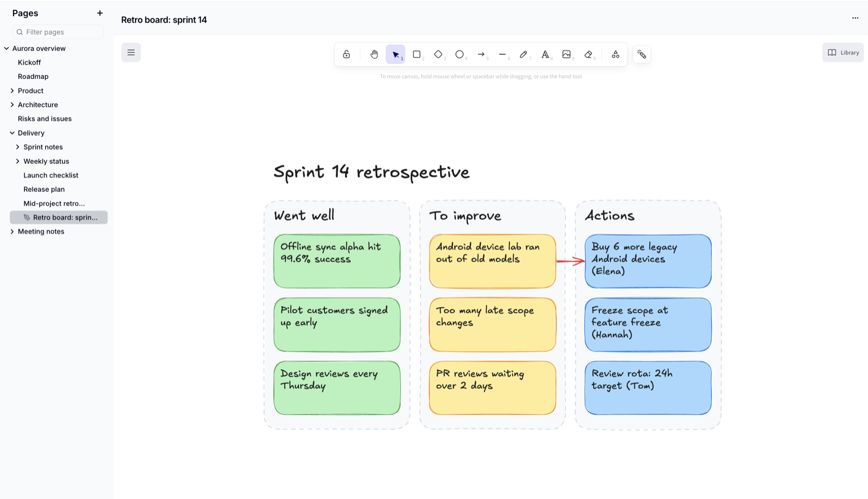Screen dimensions: 868x499
Task: Open the Launch checklist page
Action: click(x=51, y=175)
